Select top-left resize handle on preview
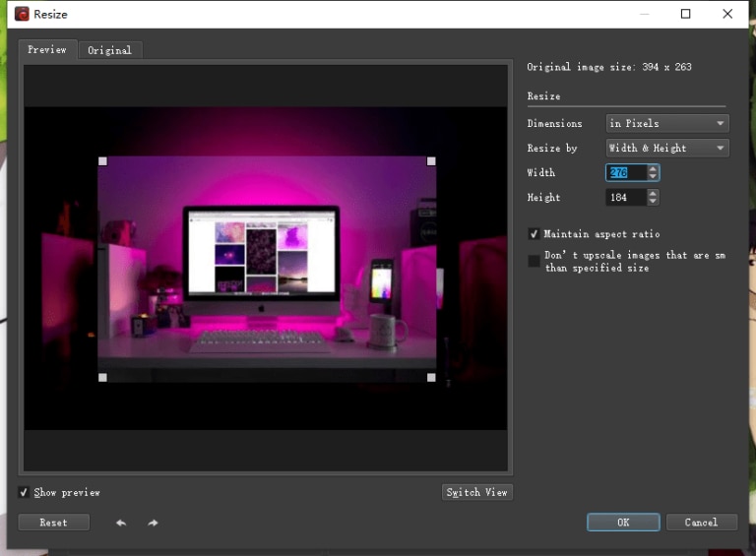 coord(102,161)
